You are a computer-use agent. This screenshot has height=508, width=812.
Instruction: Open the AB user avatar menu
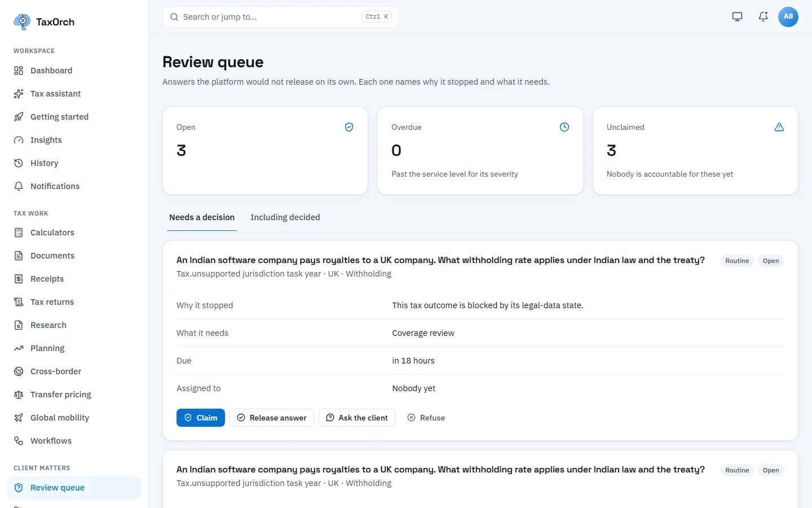[x=788, y=17]
